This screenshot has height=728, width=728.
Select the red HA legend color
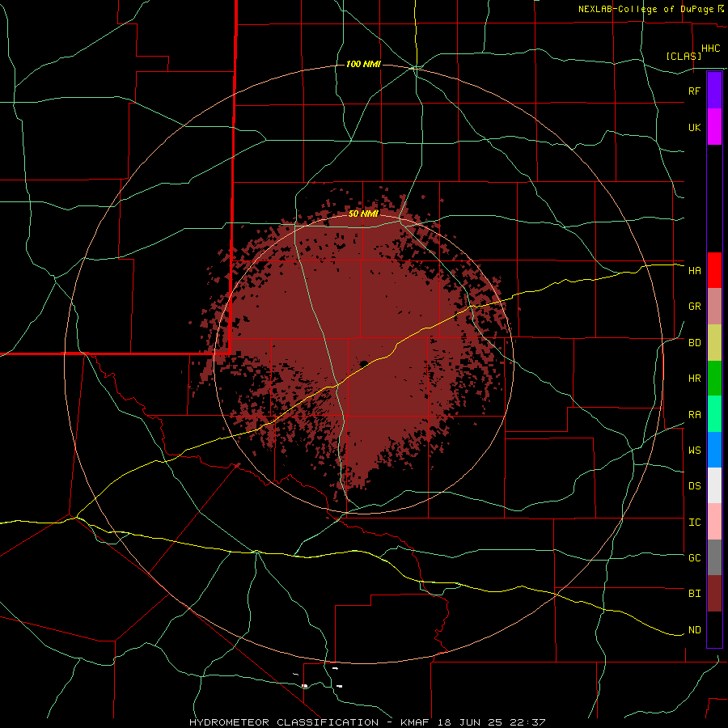(x=714, y=270)
